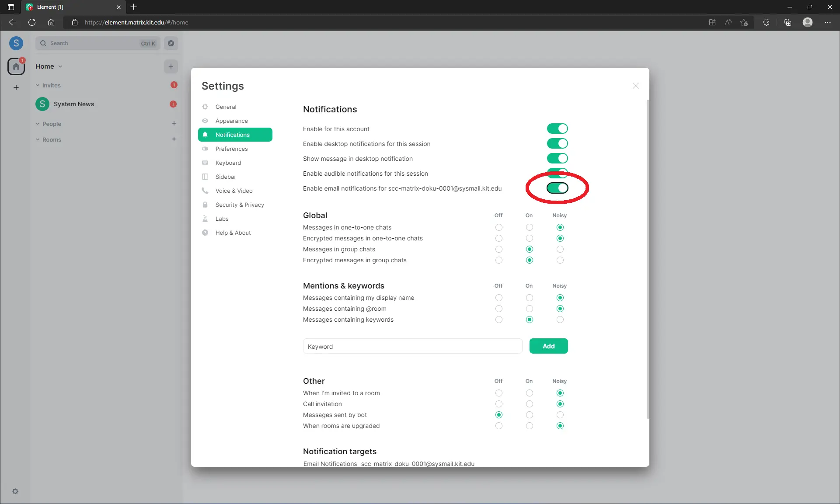Collapse the People section
Viewport: 840px width, 504px height.
pos(37,124)
